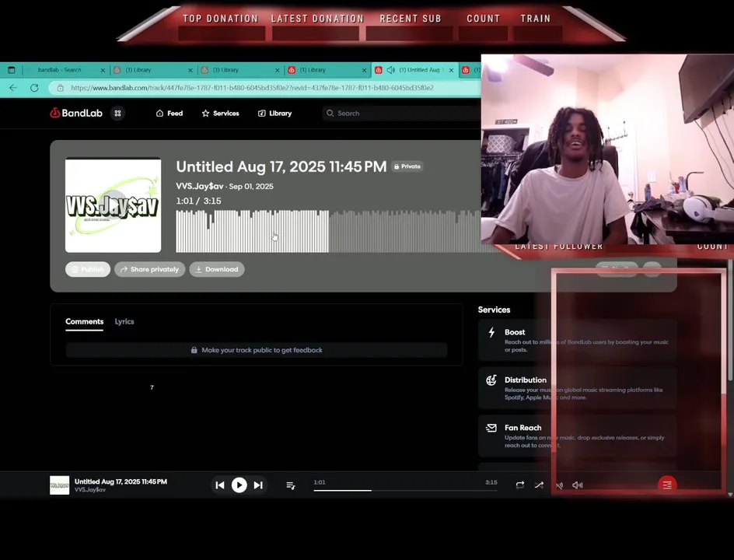Screen dimensions: 734x560
Task: Click the Sep 01, 2025 date text
Action: [251, 187]
